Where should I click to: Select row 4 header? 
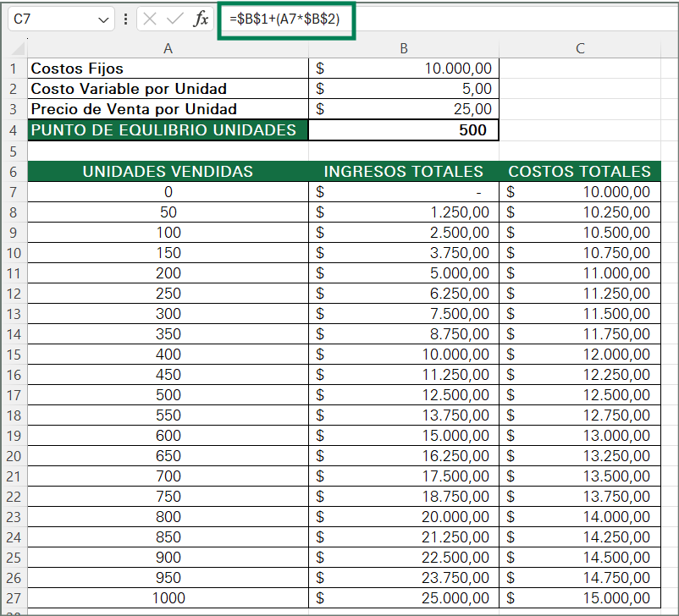(x=14, y=130)
